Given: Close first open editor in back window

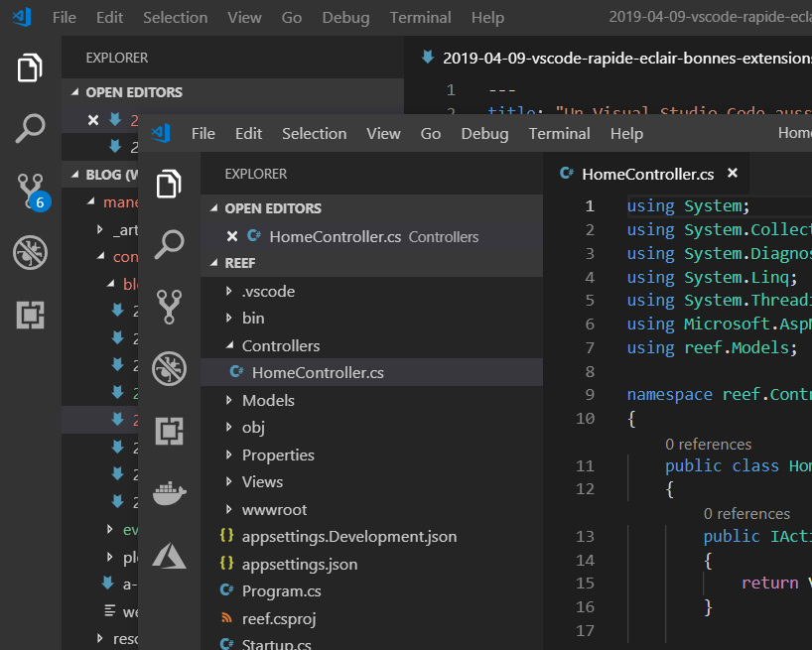Looking at the screenshot, I should 93,120.
